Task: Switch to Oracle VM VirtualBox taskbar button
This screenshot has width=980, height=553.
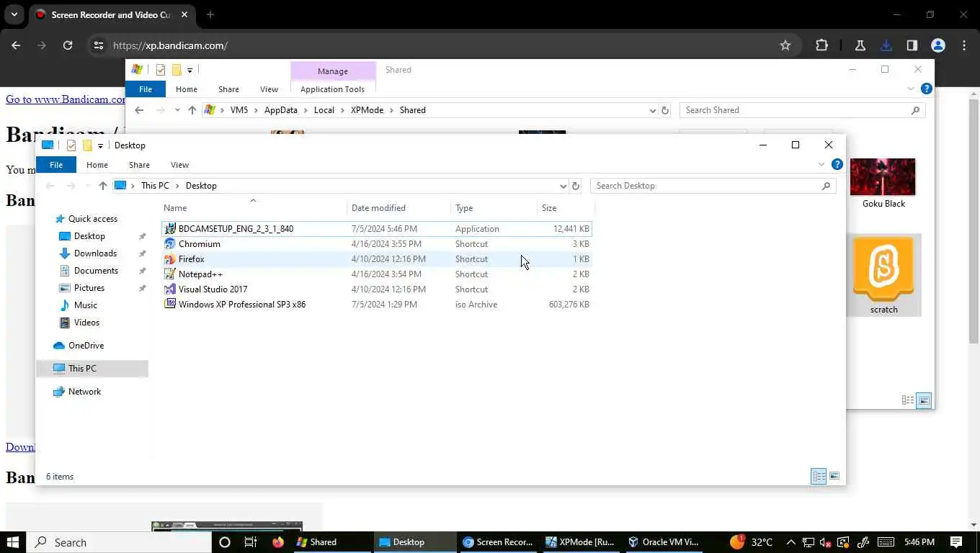Action: [x=664, y=542]
